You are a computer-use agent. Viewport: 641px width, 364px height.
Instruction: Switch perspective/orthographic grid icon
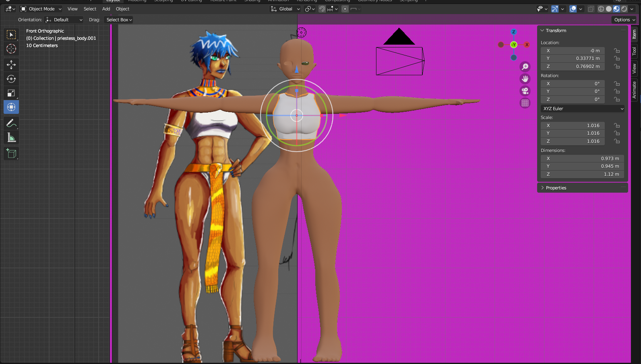click(x=525, y=103)
